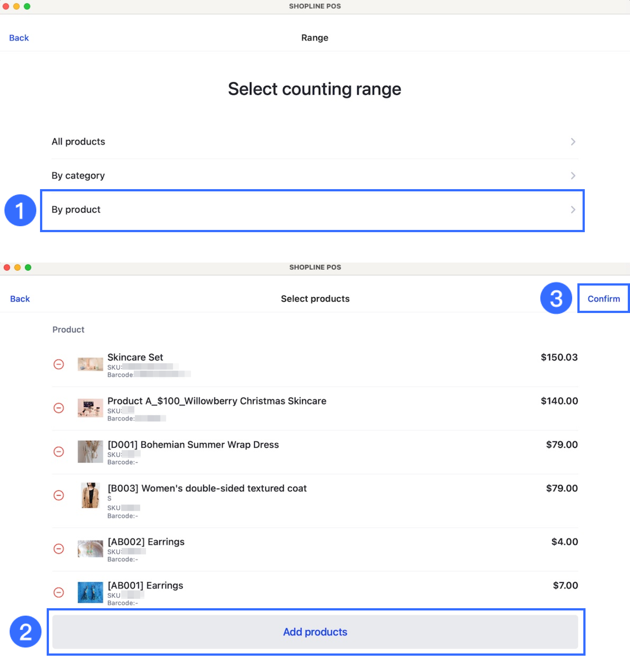Open the [AB001] Earrings thumbnail
Viewport: 630px width, 672px height.
(x=90, y=592)
